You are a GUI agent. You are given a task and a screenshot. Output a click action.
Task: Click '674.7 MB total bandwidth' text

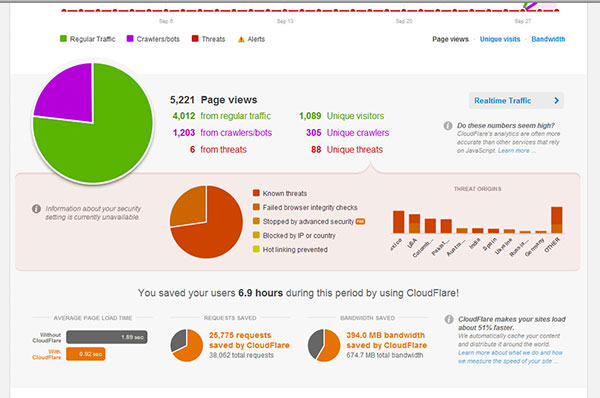[385, 355]
